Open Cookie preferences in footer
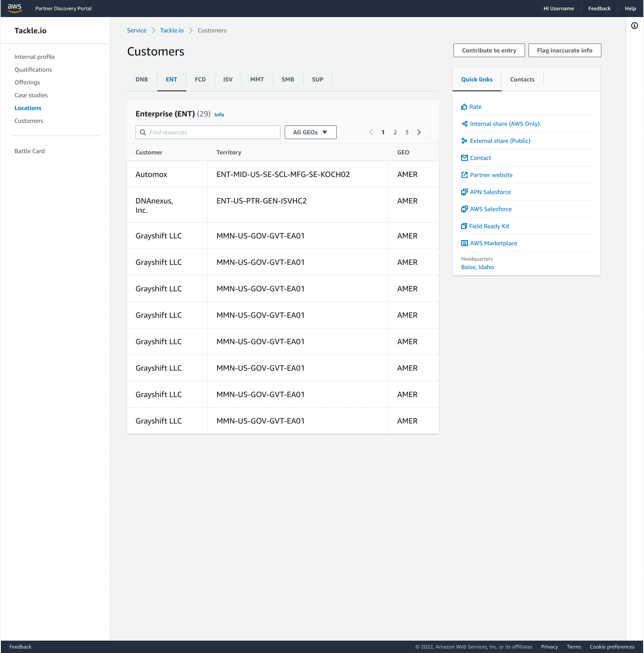The width and height of the screenshot is (644, 653). 612,647
